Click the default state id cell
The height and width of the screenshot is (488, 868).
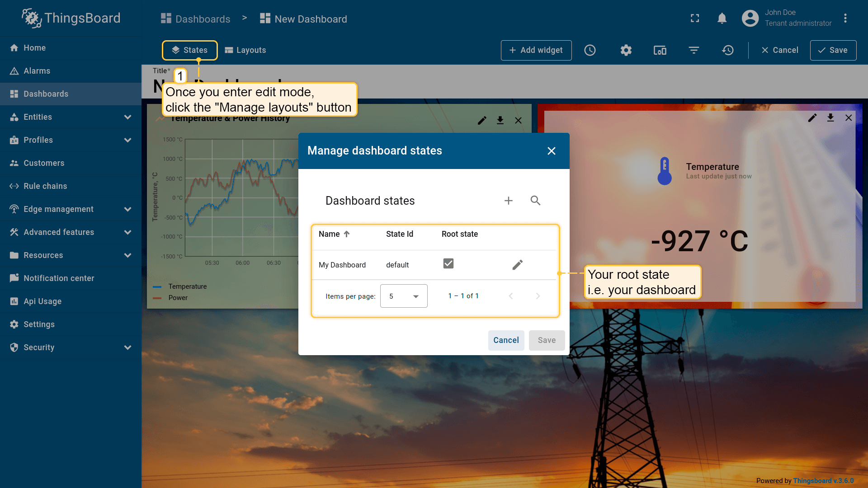pos(397,265)
